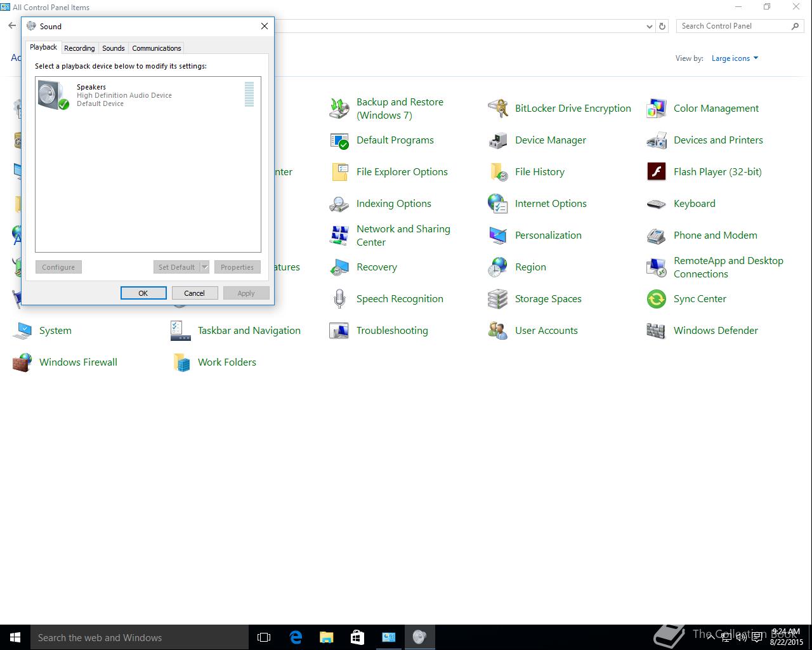The width and height of the screenshot is (812, 650).
Task: Open the File Explorer Options icon
Action: click(339, 172)
